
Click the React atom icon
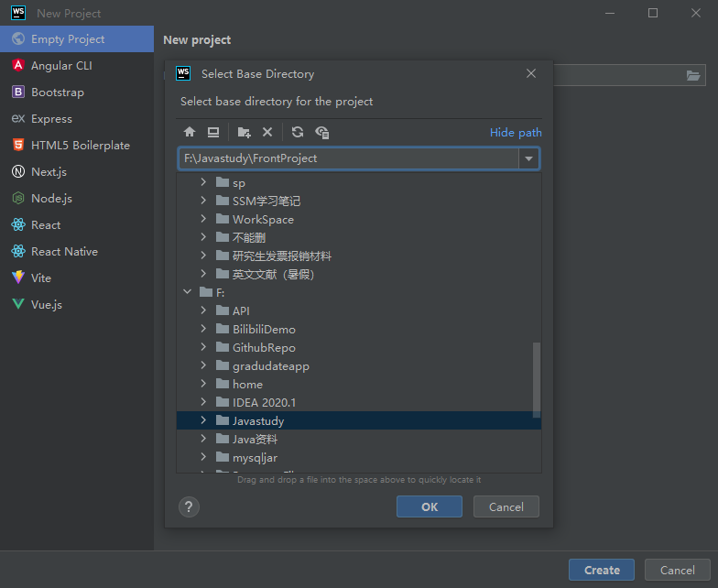18,225
